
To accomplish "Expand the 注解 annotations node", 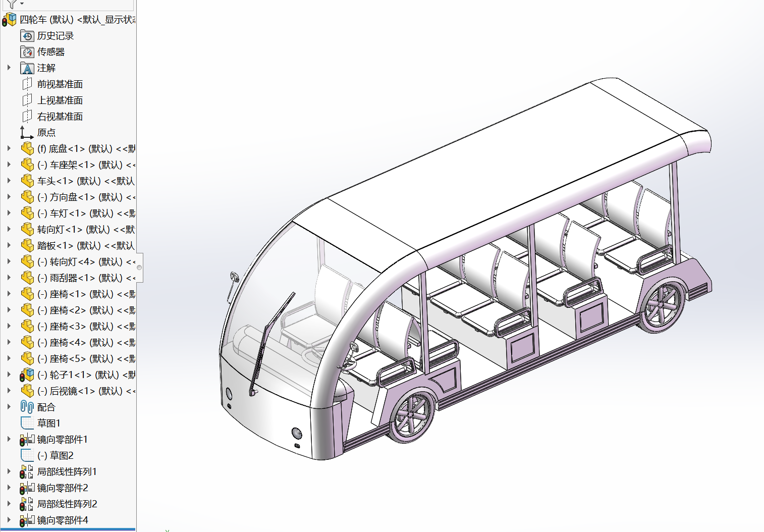I will click(x=9, y=68).
